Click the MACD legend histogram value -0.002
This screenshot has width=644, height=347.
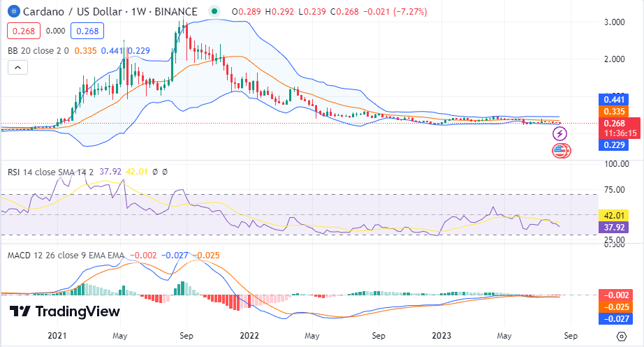point(143,256)
